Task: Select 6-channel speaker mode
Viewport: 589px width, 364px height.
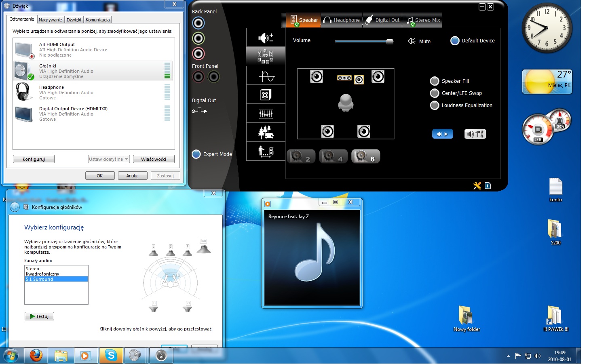Action: (365, 156)
